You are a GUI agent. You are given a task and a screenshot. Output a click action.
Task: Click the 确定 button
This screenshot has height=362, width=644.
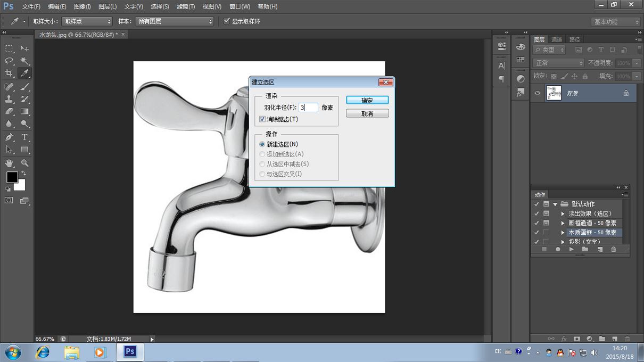click(x=367, y=100)
